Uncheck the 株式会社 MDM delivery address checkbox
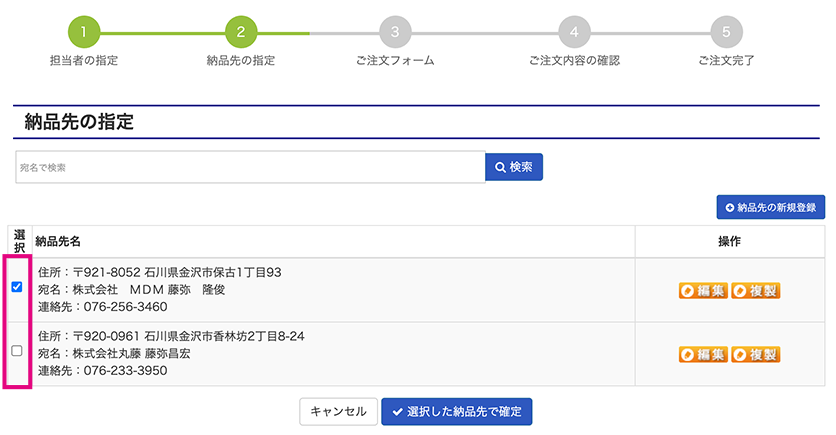Screen dimensions: 836x435 tap(17, 287)
